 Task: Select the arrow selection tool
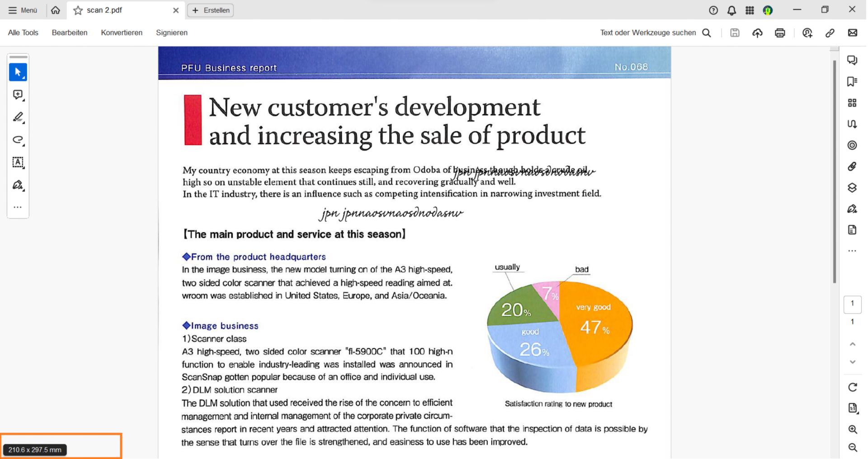[x=18, y=72]
